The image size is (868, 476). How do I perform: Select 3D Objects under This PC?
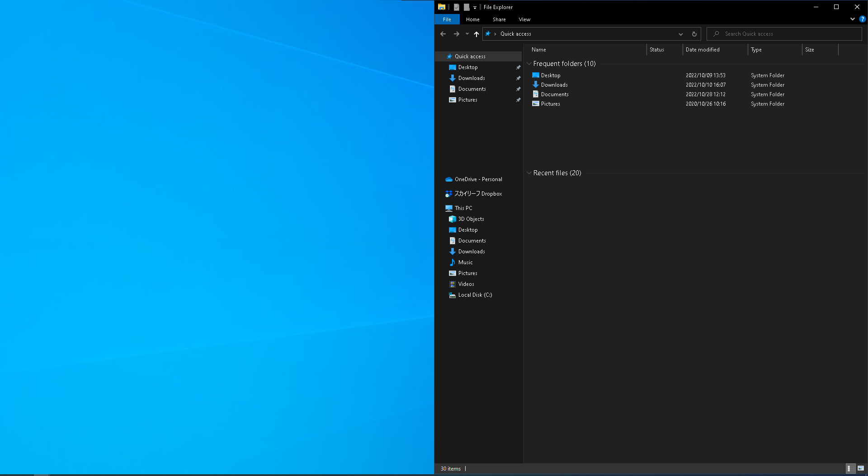click(x=471, y=219)
